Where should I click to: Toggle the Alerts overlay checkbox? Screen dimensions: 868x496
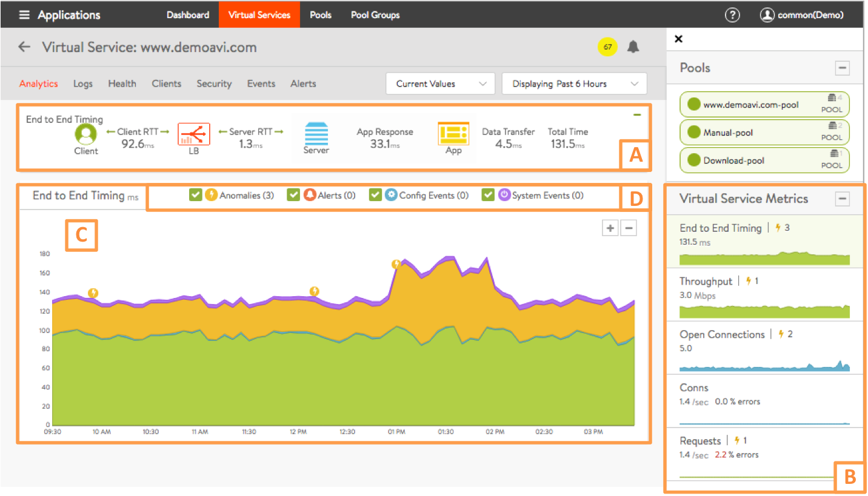[x=293, y=195]
